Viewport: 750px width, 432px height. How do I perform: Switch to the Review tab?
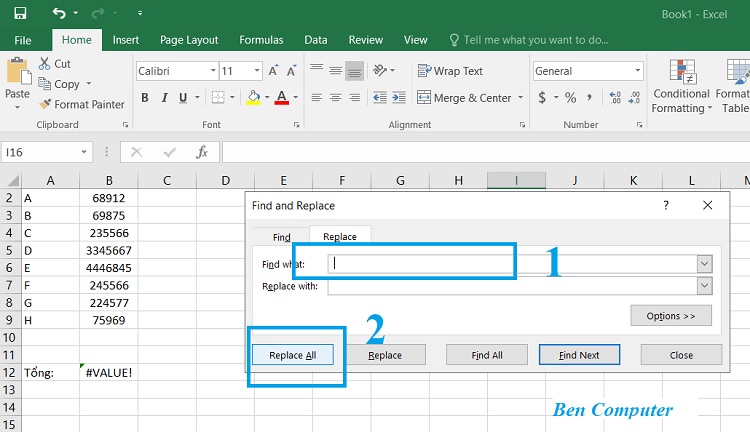[x=365, y=40]
